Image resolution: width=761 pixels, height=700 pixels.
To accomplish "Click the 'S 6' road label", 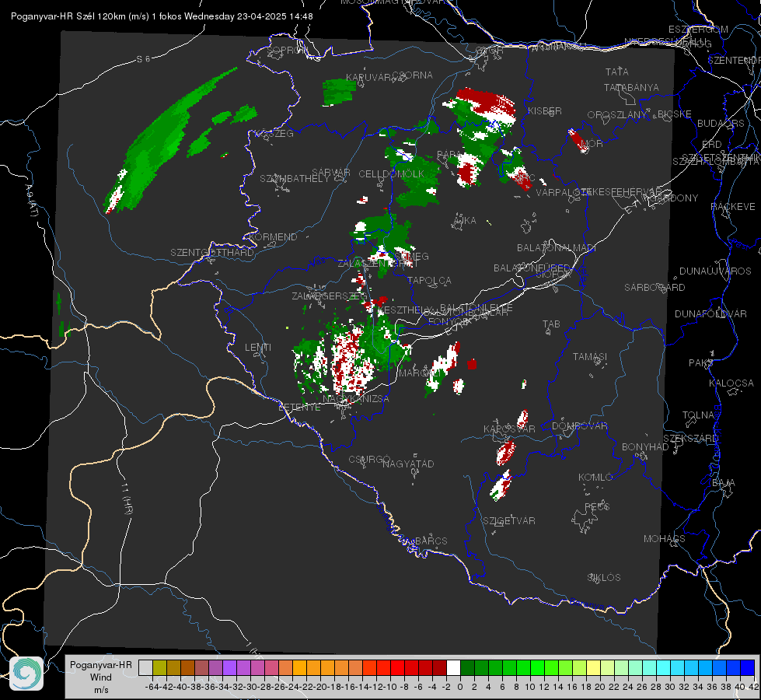I will [143, 59].
